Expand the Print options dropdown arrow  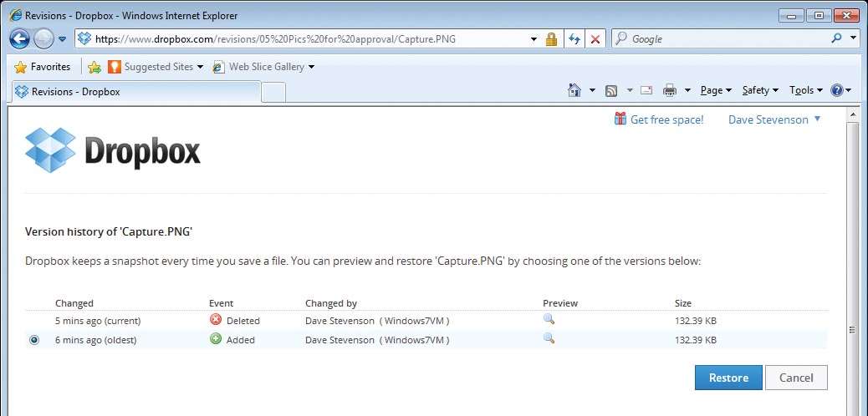[687, 91]
